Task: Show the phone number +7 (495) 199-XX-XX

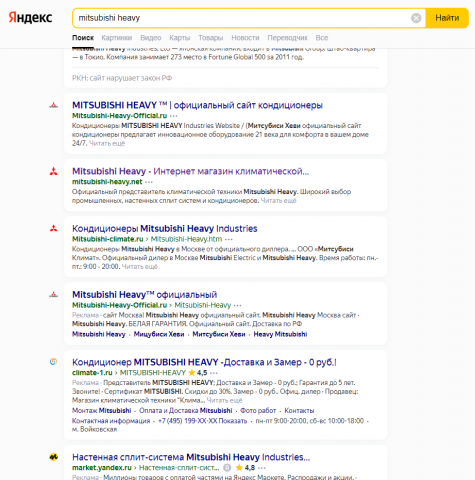Action: (x=203, y=421)
